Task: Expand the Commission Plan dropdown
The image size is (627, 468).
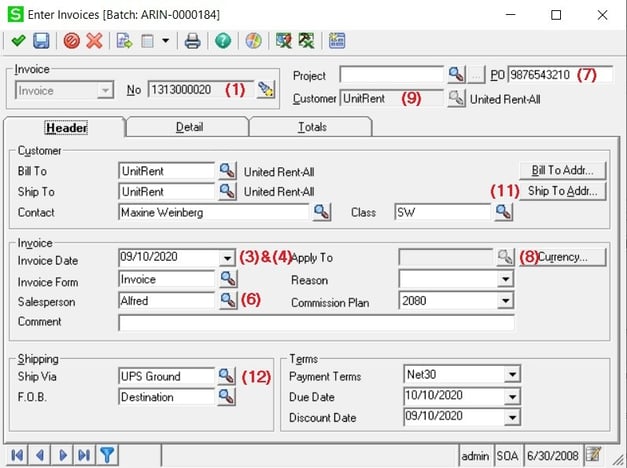Action: tap(505, 300)
